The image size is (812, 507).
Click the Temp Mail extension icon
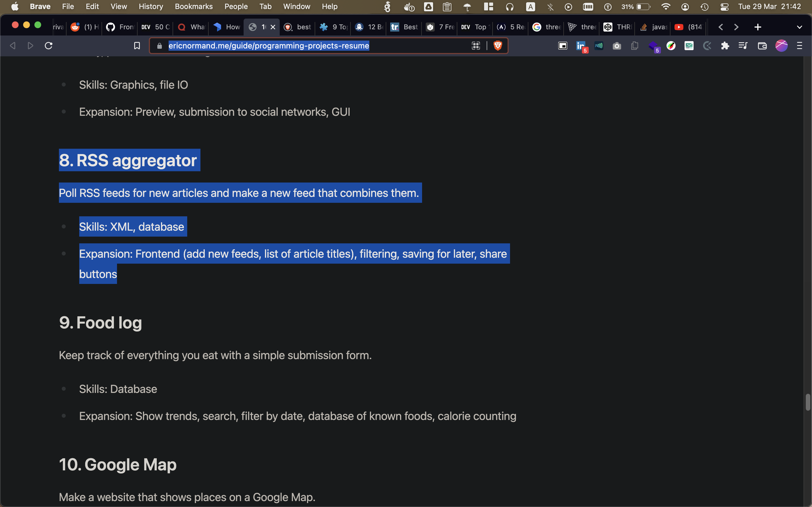[x=689, y=46]
